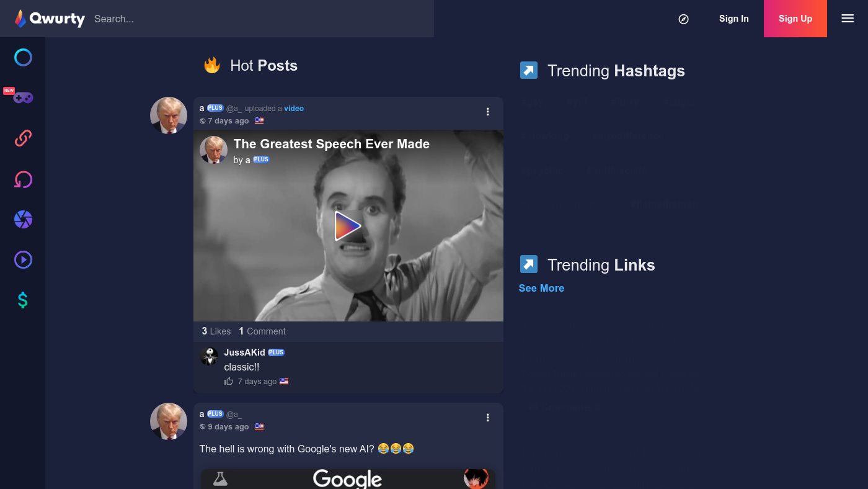Click the @a_ handle on video post

234,109
